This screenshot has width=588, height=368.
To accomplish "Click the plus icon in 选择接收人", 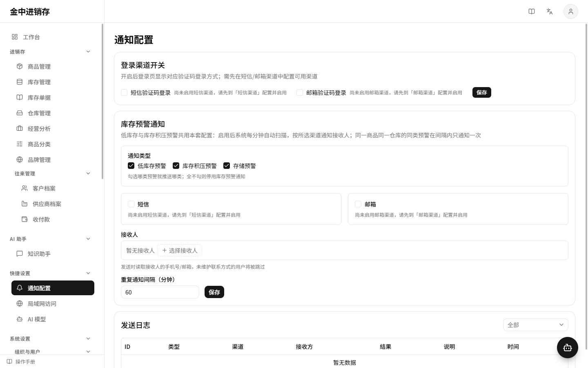I will tap(165, 250).
